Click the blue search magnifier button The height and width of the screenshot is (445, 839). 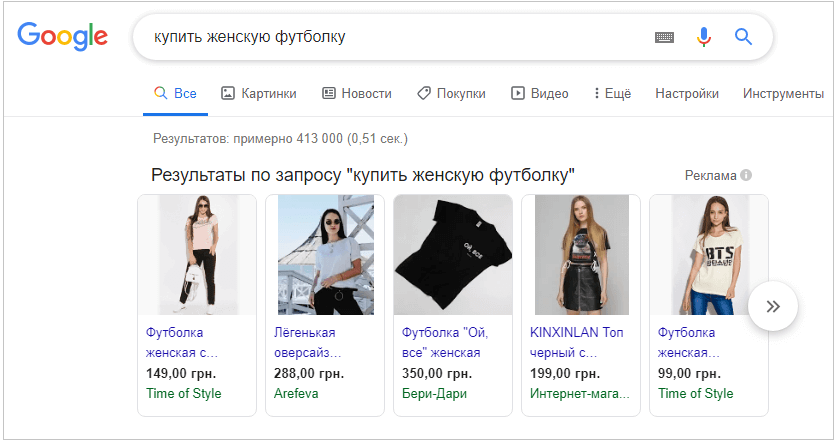(x=743, y=37)
